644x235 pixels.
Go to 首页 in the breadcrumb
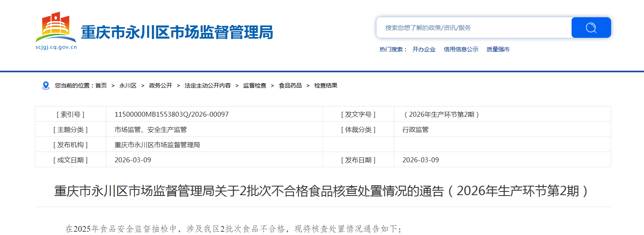[101, 85]
